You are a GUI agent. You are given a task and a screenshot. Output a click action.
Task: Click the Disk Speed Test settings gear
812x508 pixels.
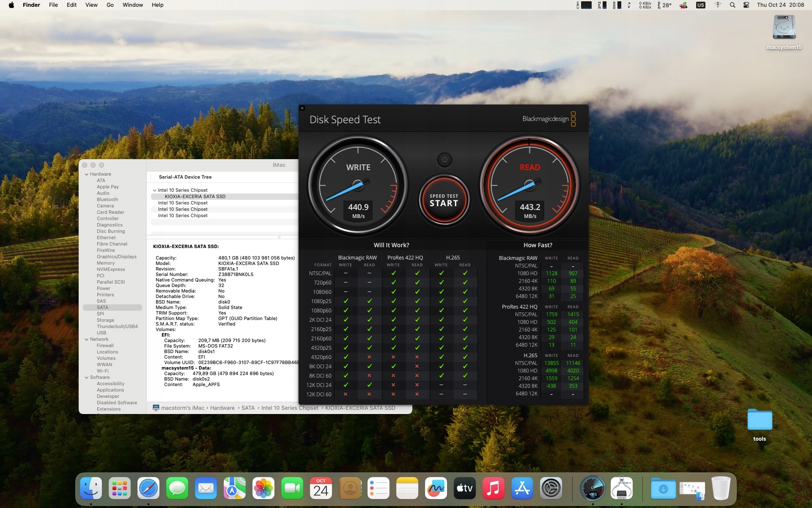[x=444, y=160]
